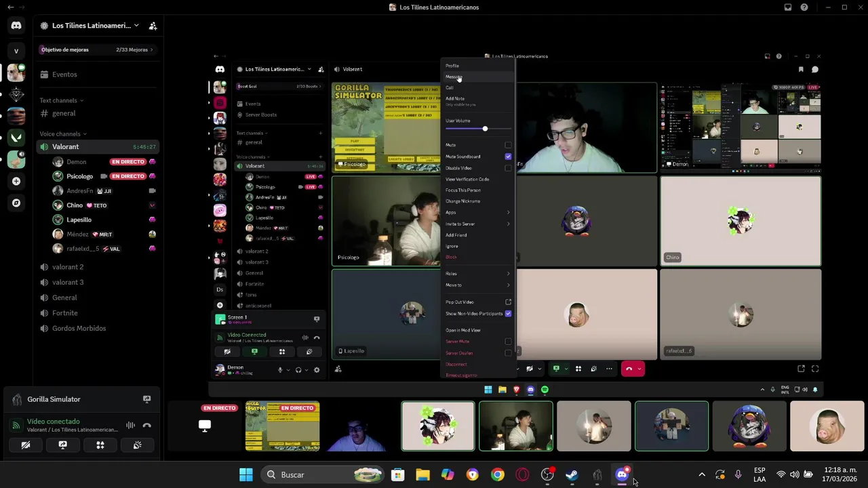Screen dimensions: 868x488
Task: Open the soundboard button
Action: (x=137, y=445)
